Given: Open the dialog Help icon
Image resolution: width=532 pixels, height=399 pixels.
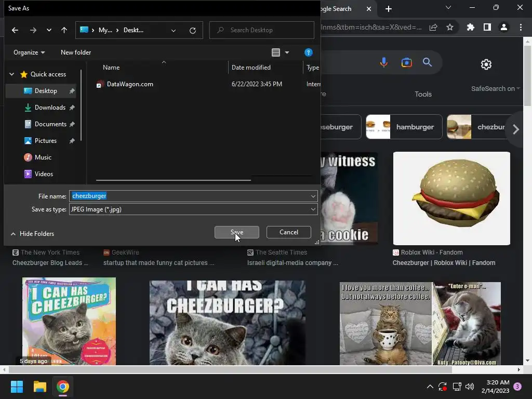Looking at the screenshot, I should [309, 52].
